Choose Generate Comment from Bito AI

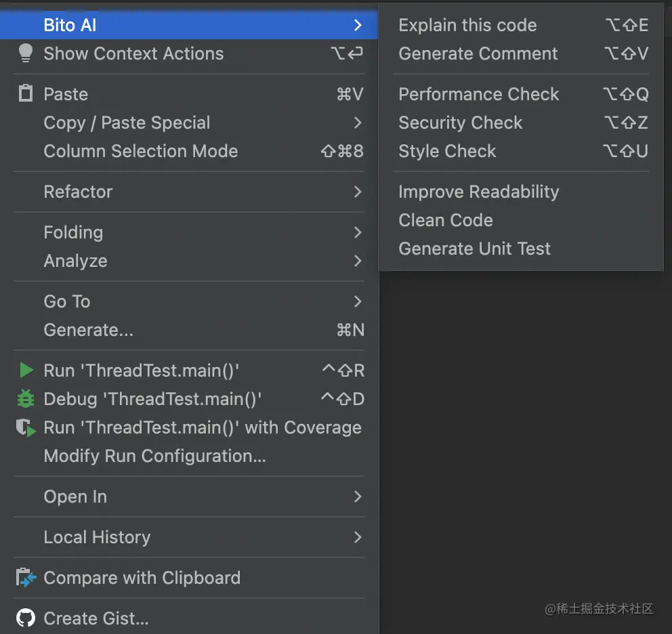[x=478, y=54]
